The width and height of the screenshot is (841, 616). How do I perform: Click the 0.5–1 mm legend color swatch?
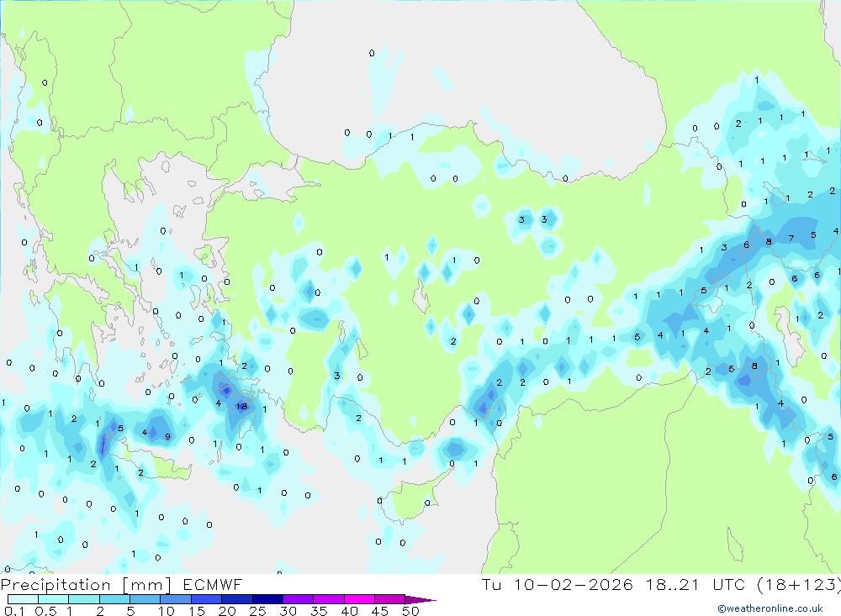click(x=54, y=599)
